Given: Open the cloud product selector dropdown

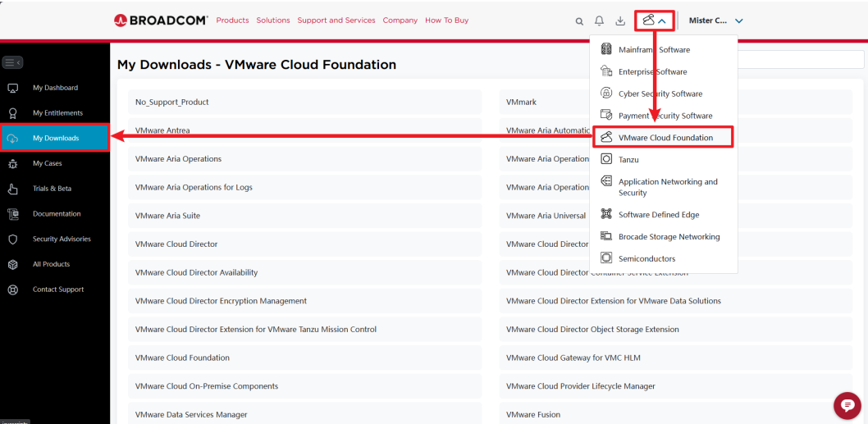Looking at the screenshot, I should (x=654, y=21).
